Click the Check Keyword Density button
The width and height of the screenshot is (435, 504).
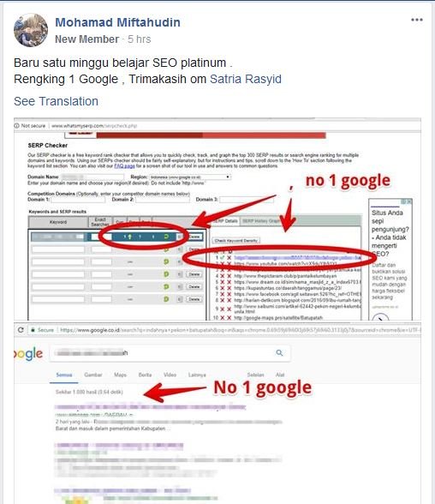tap(236, 240)
